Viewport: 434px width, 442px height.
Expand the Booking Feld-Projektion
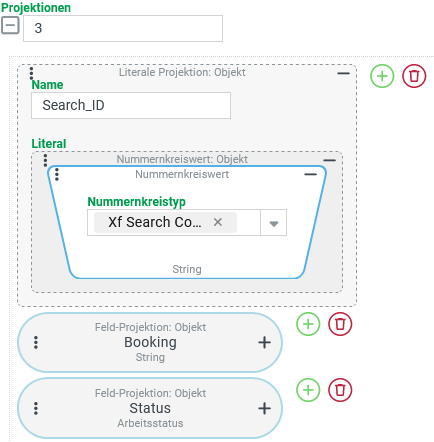tap(264, 342)
